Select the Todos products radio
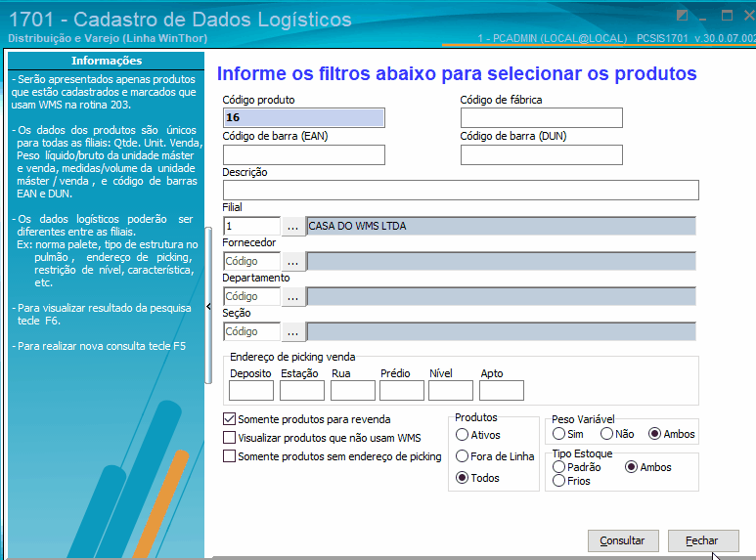The height and width of the screenshot is (560, 756). tap(462, 478)
